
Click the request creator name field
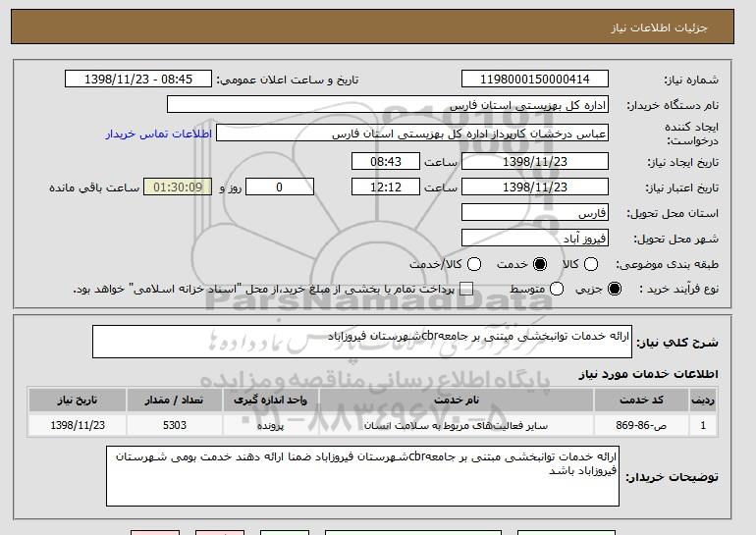tap(412, 134)
